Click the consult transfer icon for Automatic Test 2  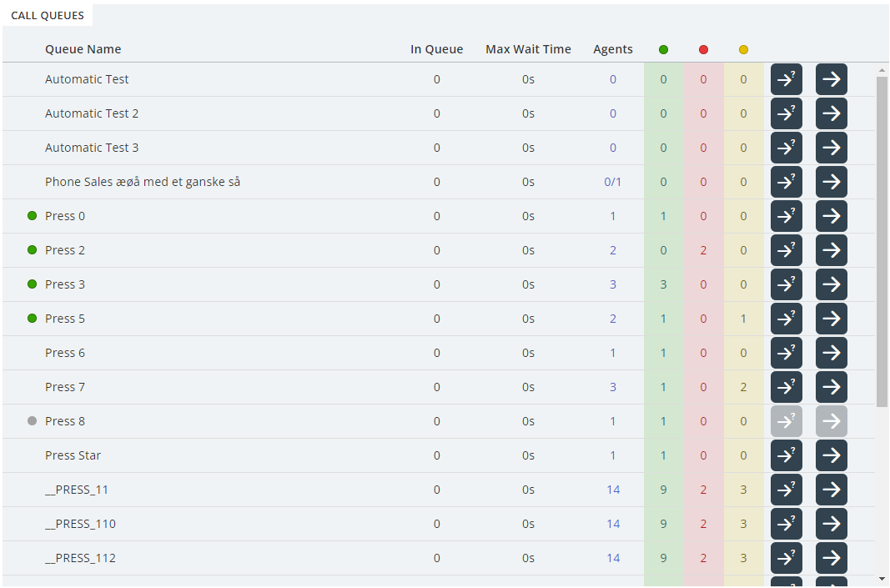point(786,113)
